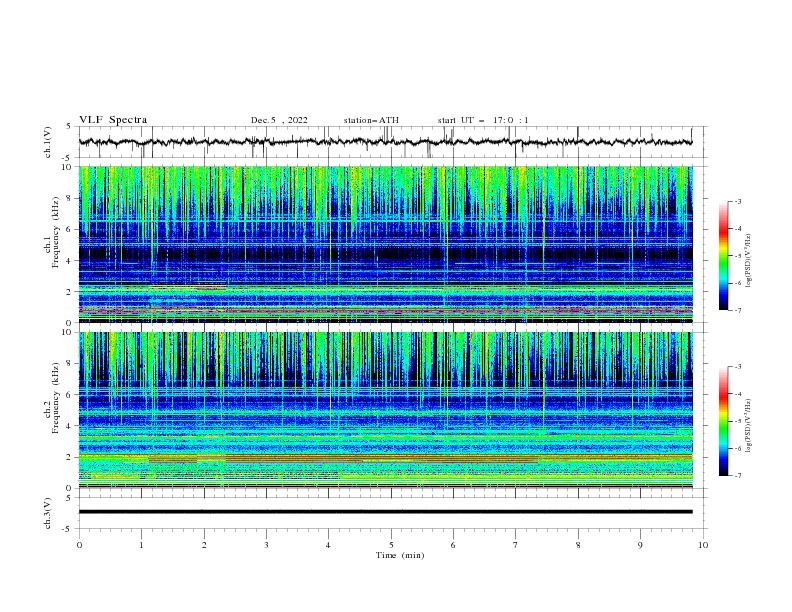Screen dimensions: 792x612
Task: Select the ch.2 color bar 'log(PSD)(V²/Hz)' label
Action: [x=748, y=426]
